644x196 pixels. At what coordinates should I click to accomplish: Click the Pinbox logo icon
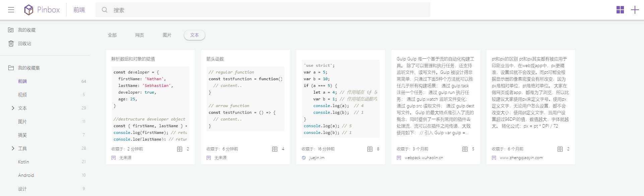29,10
